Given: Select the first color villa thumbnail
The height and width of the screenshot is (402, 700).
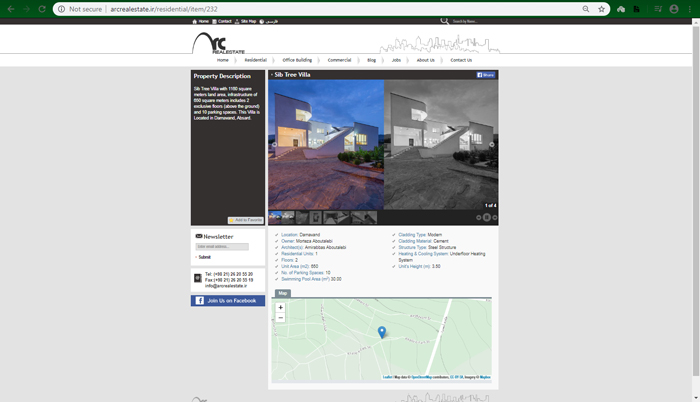Looking at the screenshot, I should [275, 218].
